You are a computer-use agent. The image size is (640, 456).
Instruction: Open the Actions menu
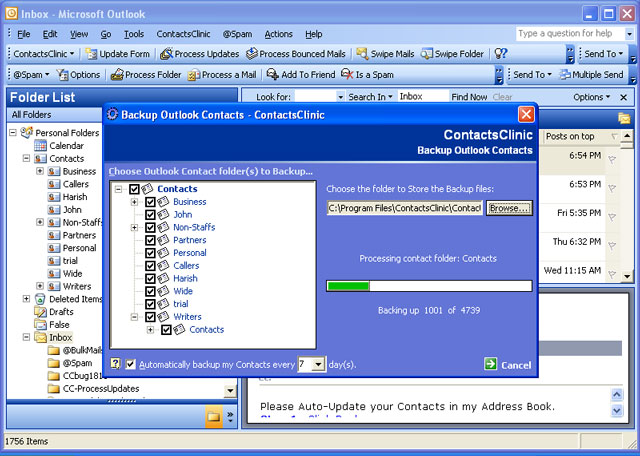point(278,34)
